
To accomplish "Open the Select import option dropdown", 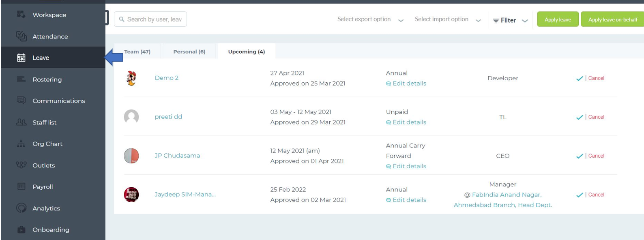I will tap(448, 19).
